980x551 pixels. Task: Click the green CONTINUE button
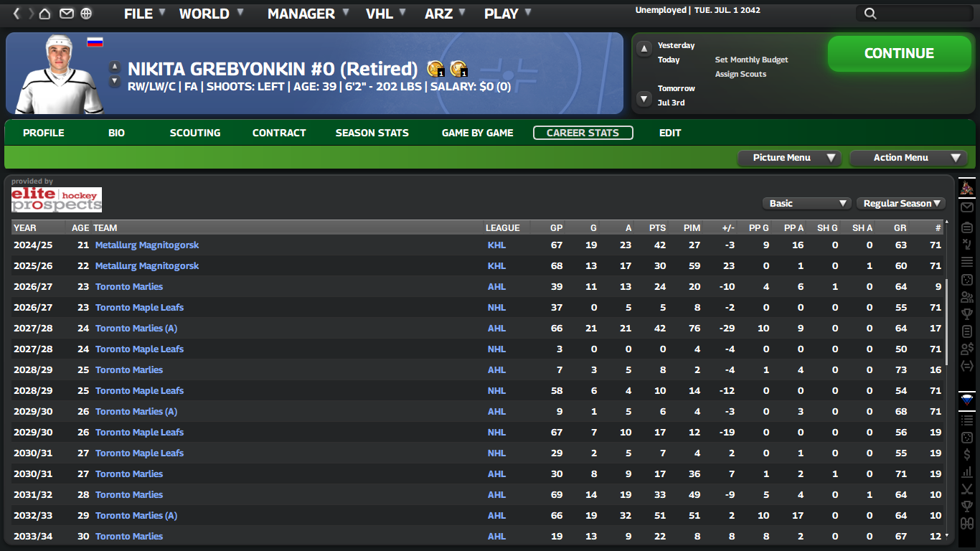click(899, 54)
